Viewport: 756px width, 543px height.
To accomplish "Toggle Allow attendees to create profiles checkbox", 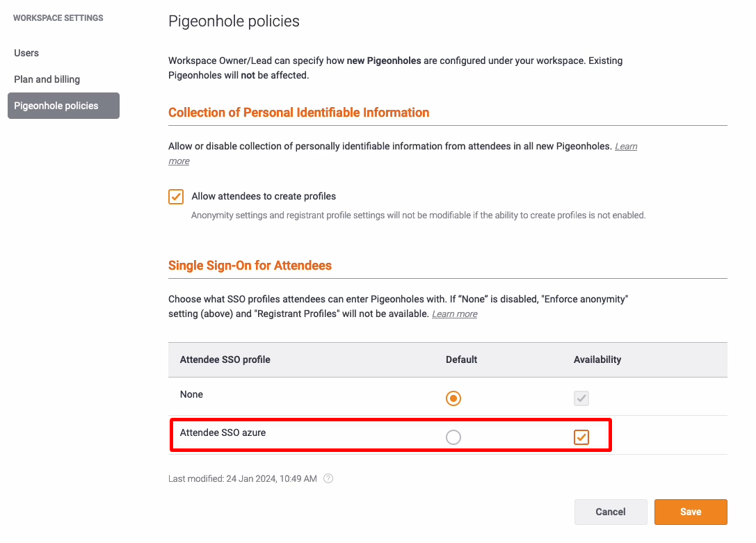I will [x=176, y=197].
